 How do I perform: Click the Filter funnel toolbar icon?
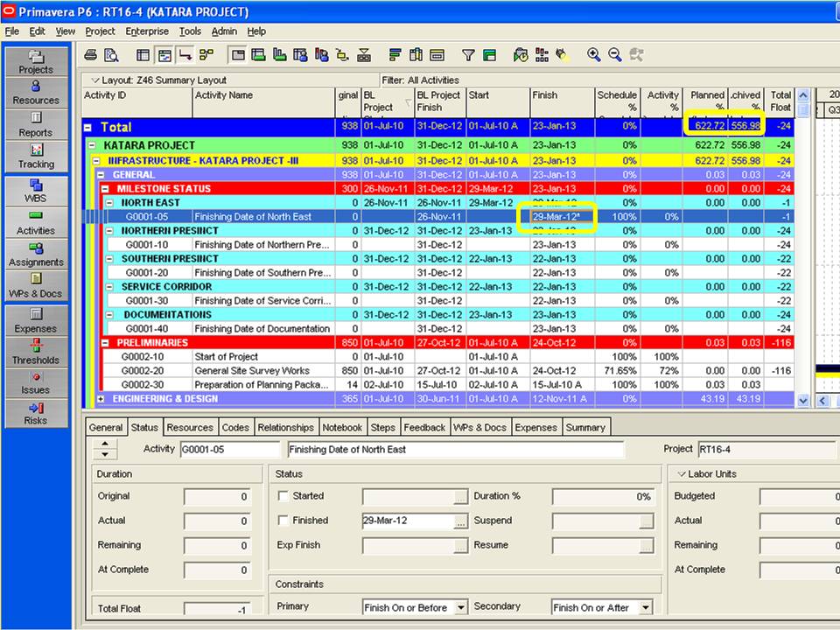coord(467,54)
